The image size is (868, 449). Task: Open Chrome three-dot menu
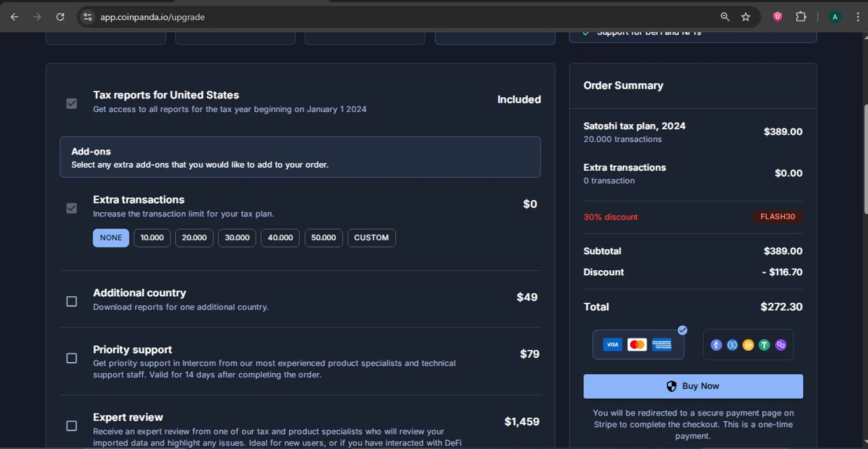tap(858, 17)
